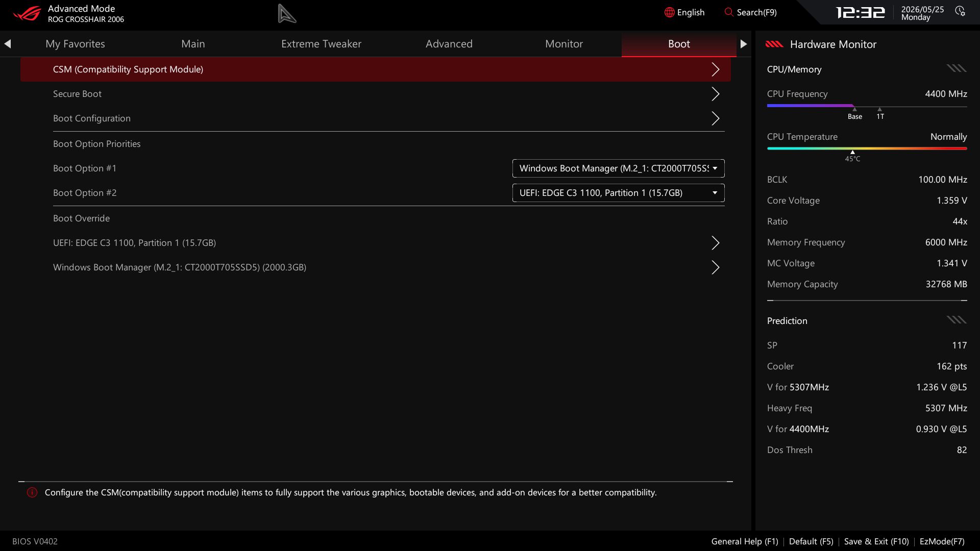The width and height of the screenshot is (980, 551).
Task: Click the ROG logo icon
Action: click(x=27, y=13)
